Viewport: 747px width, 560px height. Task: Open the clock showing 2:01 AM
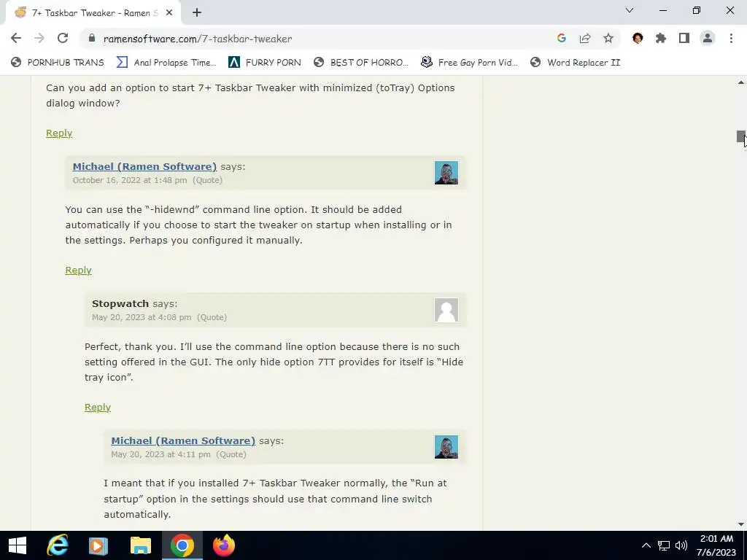716,545
